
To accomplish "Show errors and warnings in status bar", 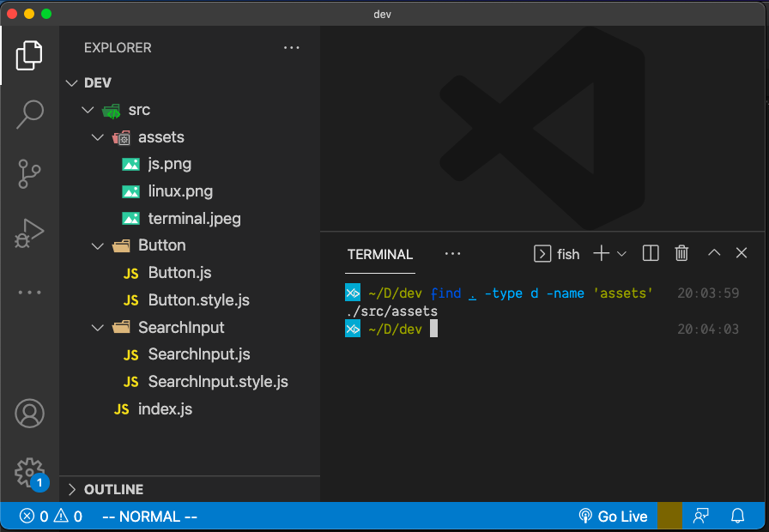I will [x=51, y=517].
